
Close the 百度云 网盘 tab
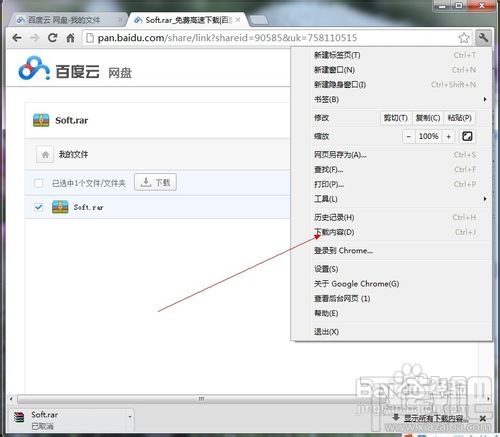pos(121,20)
